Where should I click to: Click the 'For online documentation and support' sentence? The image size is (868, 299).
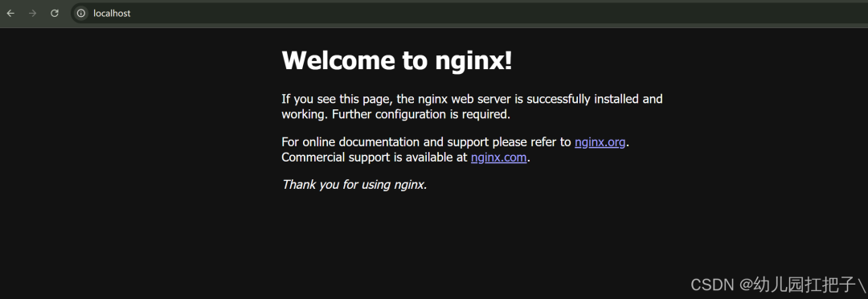click(x=456, y=141)
